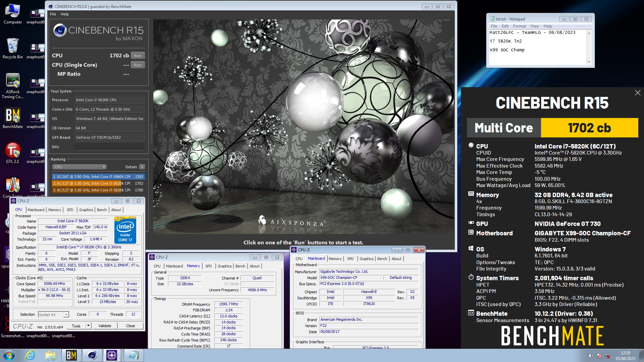Click the Notepad text line 'X99 SOC Champ'
This screenshot has height=362, width=644.
(507, 50)
